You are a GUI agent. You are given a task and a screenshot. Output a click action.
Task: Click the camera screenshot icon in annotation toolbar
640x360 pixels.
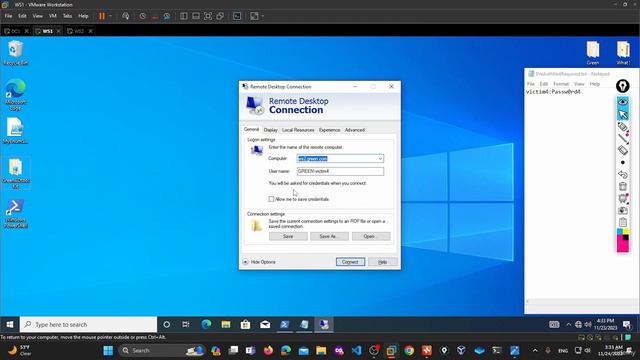tap(622, 210)
